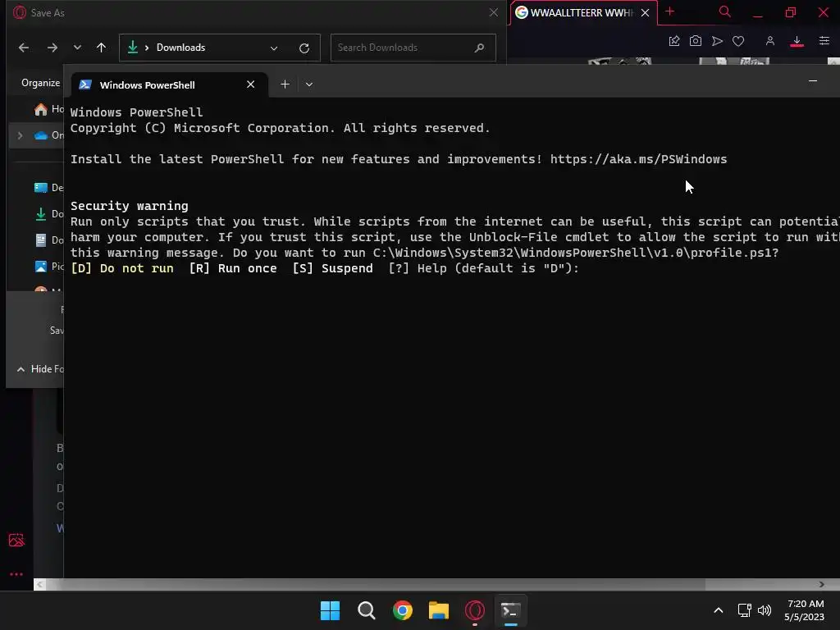Go up one folder level in Save As

tap(101, 48)
